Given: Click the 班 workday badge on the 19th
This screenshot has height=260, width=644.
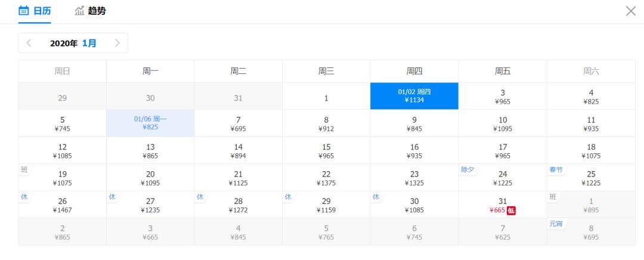Looking at the screenshot, I should click(24, 169).
